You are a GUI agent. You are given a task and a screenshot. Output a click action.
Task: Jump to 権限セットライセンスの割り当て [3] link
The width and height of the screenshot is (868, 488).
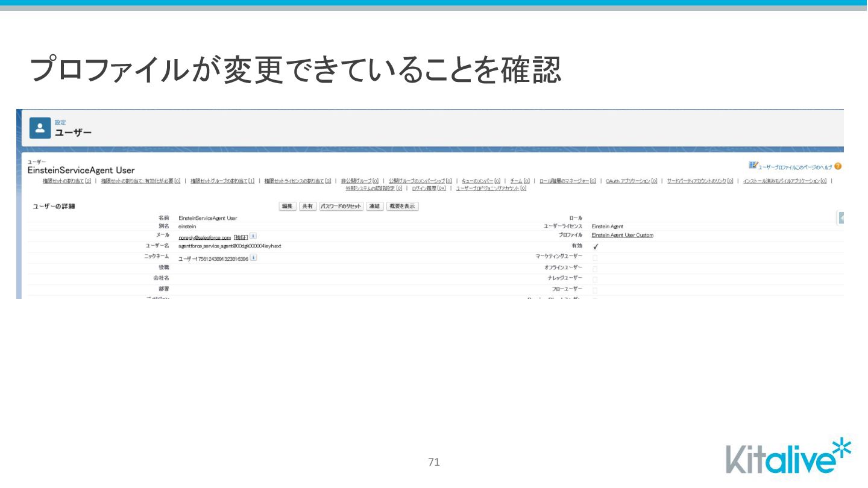(x=298, y=181)
